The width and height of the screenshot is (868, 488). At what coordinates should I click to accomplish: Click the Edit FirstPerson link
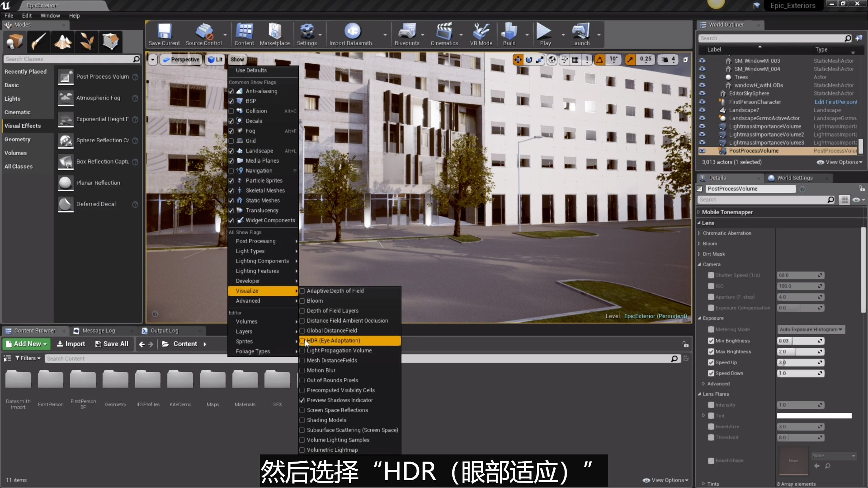click(835, 102)
